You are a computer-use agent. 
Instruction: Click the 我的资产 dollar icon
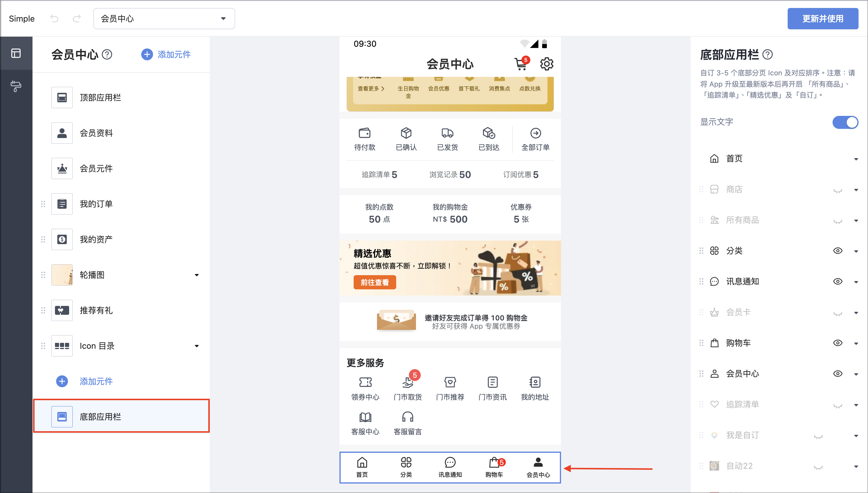tap(62, 239)
